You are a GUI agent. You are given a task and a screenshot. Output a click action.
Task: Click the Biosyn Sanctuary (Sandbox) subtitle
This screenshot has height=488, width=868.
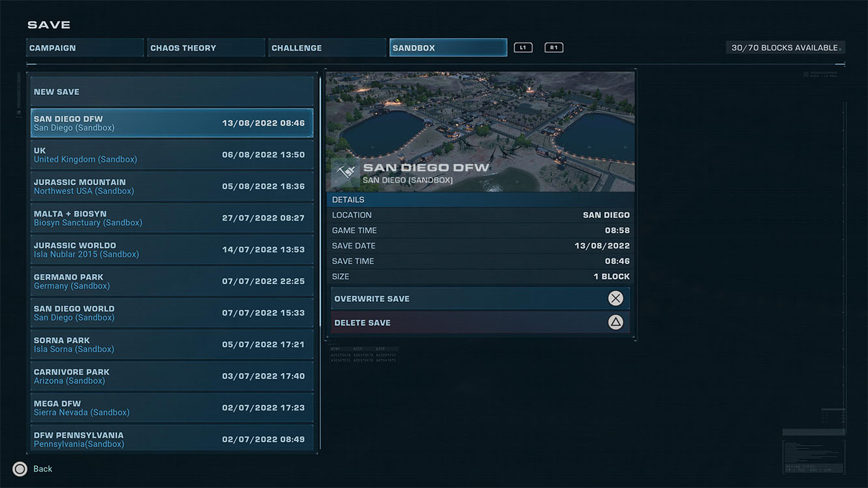pyautogui.click(x=88, y=223)
